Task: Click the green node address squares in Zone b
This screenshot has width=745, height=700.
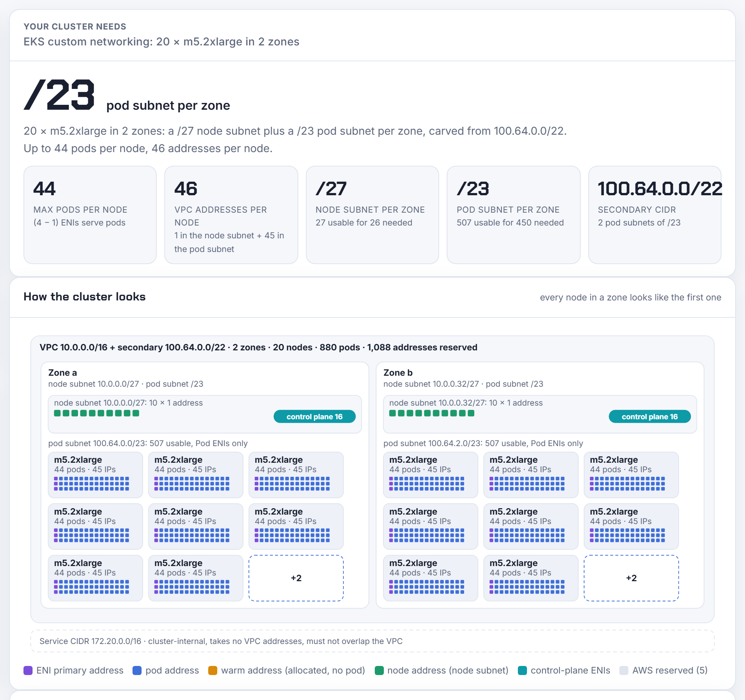Action: pyautogui.click(x=432, y=413)
